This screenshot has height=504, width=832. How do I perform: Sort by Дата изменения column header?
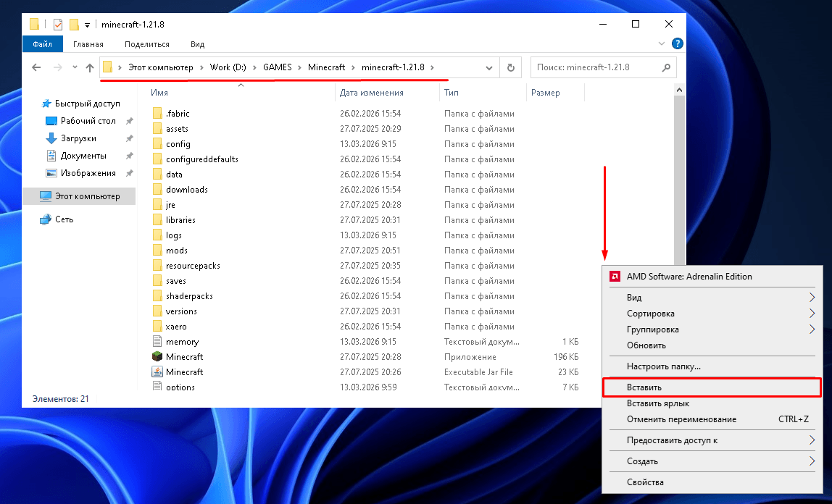pyautogui.click(x=371, y=93)
